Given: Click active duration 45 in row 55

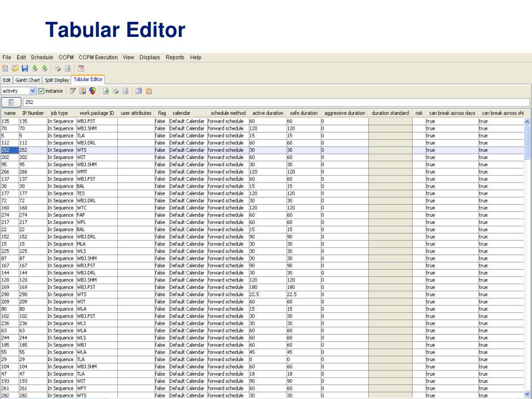Looking at the screenshot, I should pos(268,352).
